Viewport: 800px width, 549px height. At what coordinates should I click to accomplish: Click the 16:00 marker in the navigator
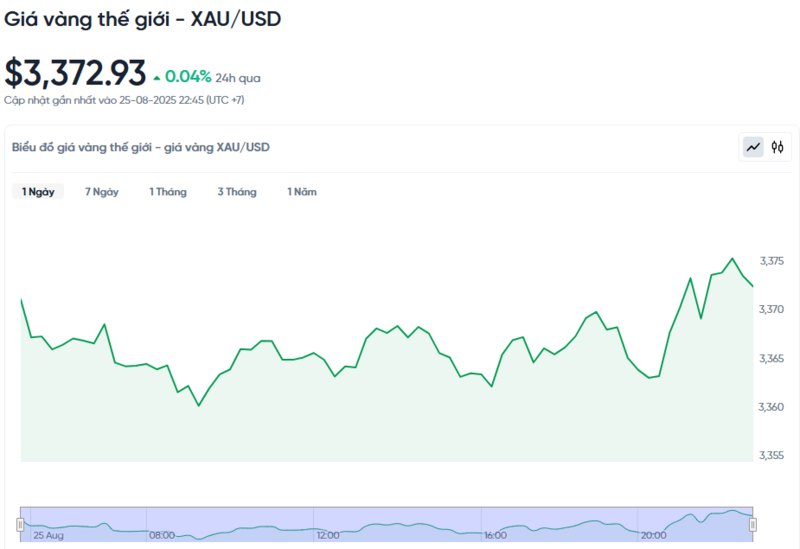[x=495, y=536]
